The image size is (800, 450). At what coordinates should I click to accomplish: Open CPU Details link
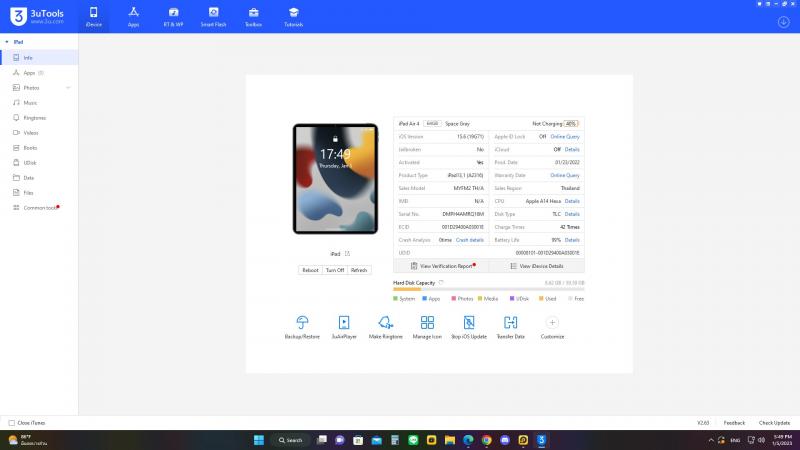coord(572,201)
